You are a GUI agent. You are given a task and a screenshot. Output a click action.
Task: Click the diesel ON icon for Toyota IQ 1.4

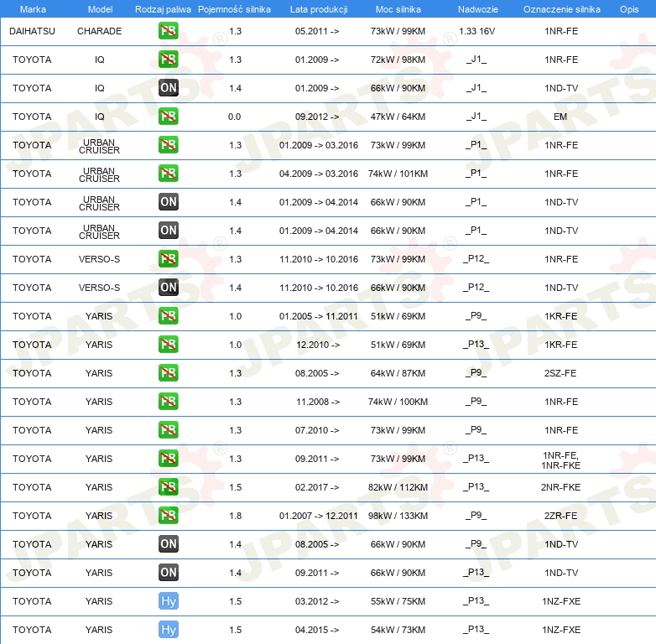tap(168, 88)
